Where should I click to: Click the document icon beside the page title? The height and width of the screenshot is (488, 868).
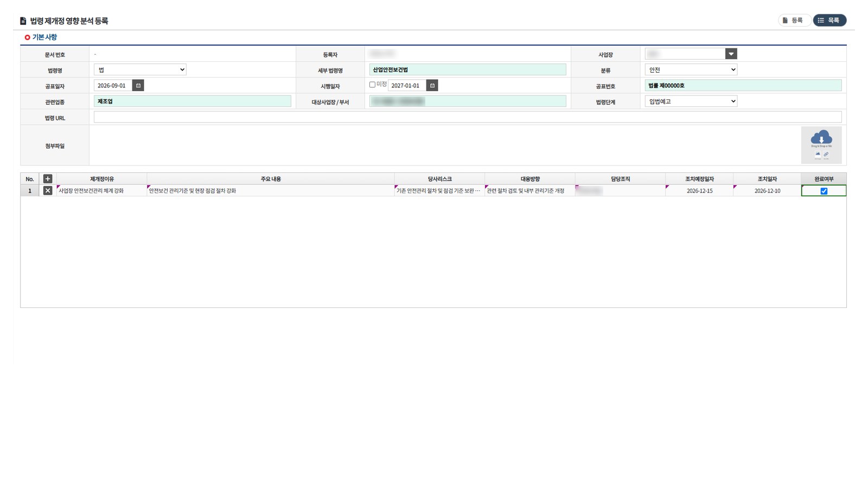coord(23,21)
